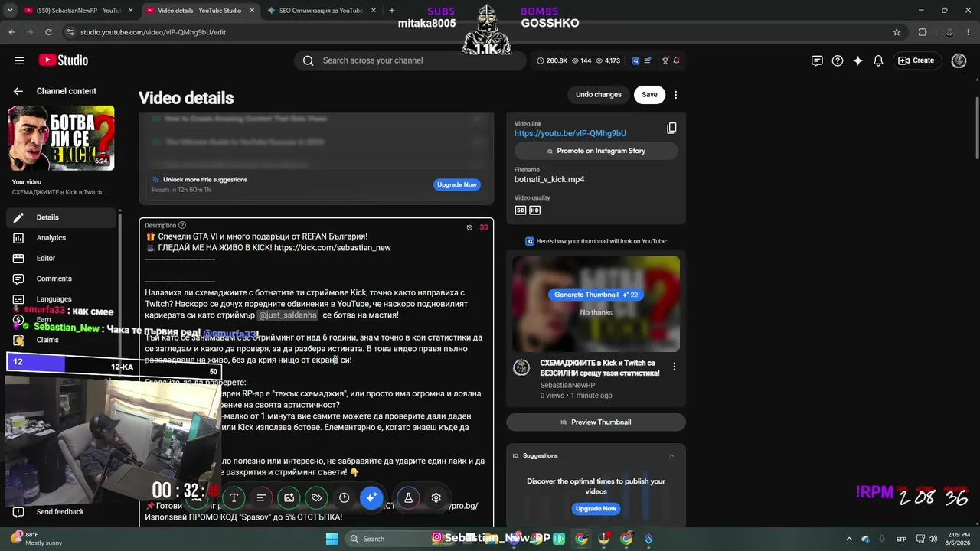Click the clock icon in the floating toolbar
The height and width of the screenshot is (551, 980).
click(x=344, y=497)
